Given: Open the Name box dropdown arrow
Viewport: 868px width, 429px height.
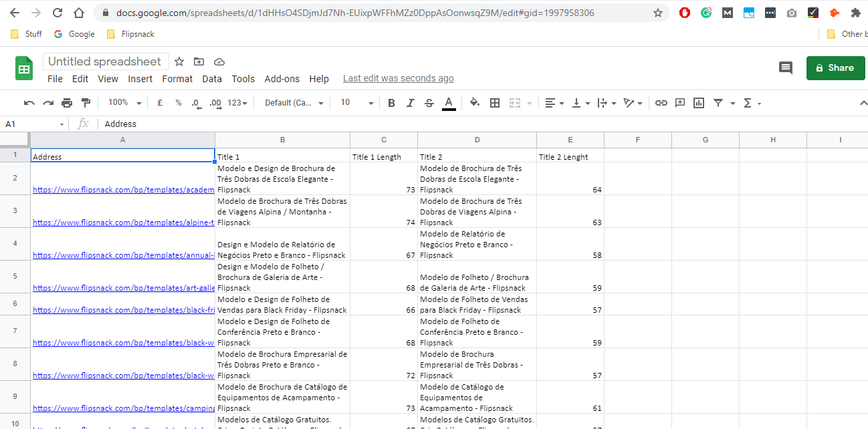Looking at the screenshot, I should pyautogui.click(x=62, y=124).
